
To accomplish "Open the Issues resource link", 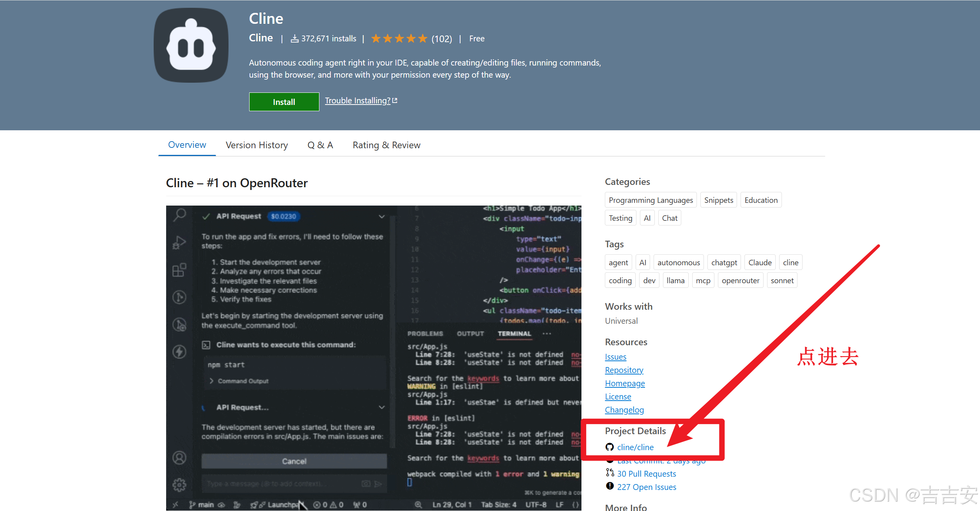I will (615, 357).
